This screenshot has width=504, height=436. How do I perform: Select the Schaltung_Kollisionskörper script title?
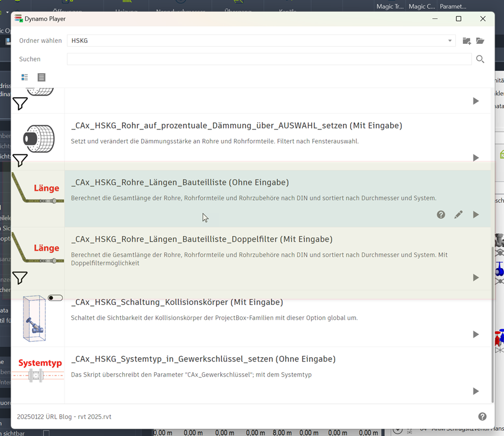(x=177, y=302)
